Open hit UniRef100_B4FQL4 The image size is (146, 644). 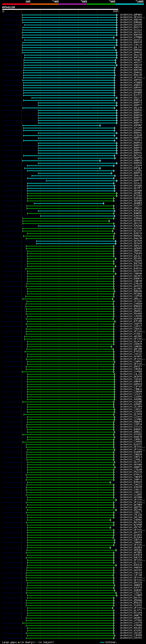point(131,168)
